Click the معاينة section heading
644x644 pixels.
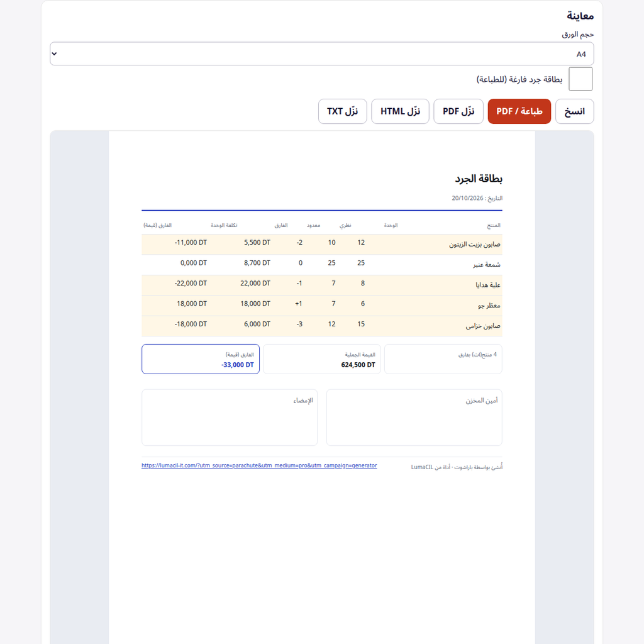pyautogui.click(x=580, y=16)
